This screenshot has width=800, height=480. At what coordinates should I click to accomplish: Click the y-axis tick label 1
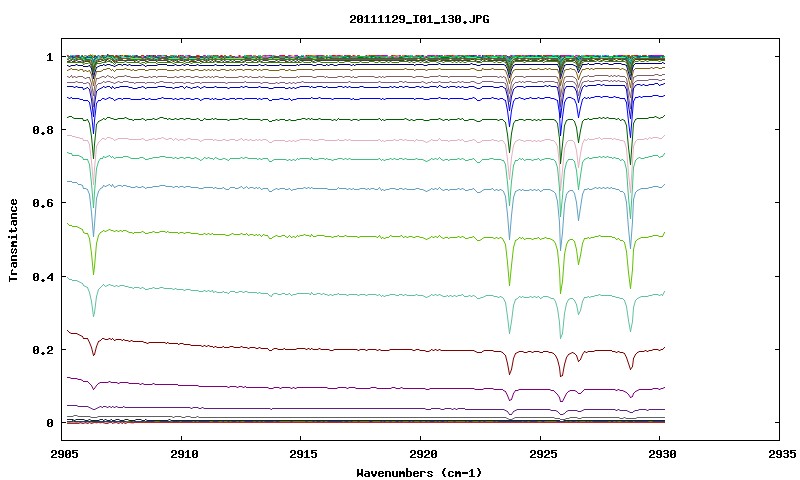[49, 57]
